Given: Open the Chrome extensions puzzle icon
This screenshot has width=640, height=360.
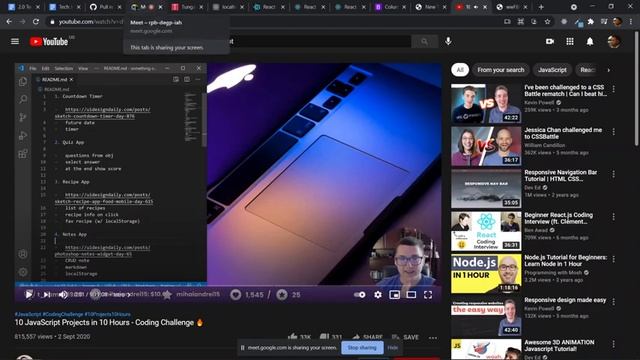Looking at the screenshot, I should coord(591,22).
